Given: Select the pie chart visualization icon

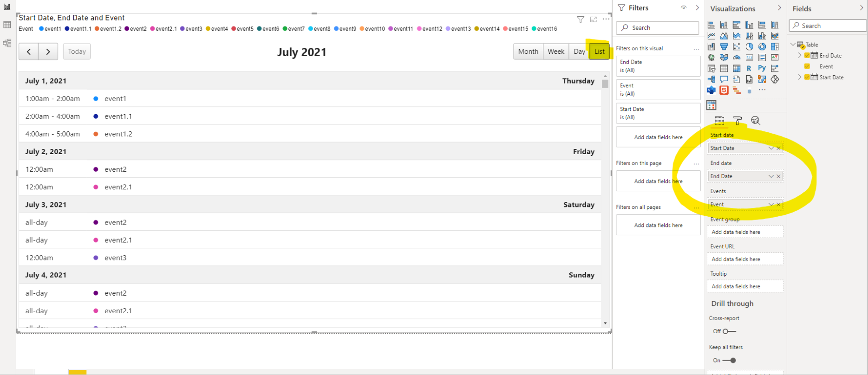Looking at the screenshot, I should [x=750, y=46].
